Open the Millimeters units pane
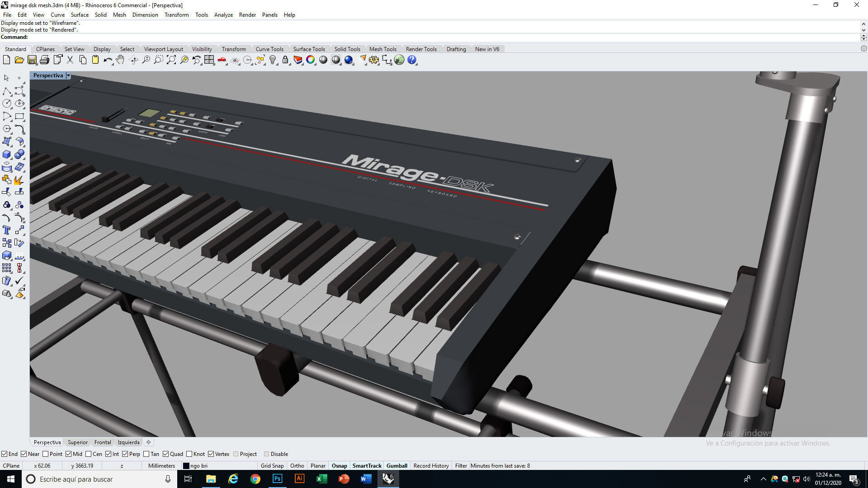Viewport: 868px width, 488px height. click(x=161, y=466)
